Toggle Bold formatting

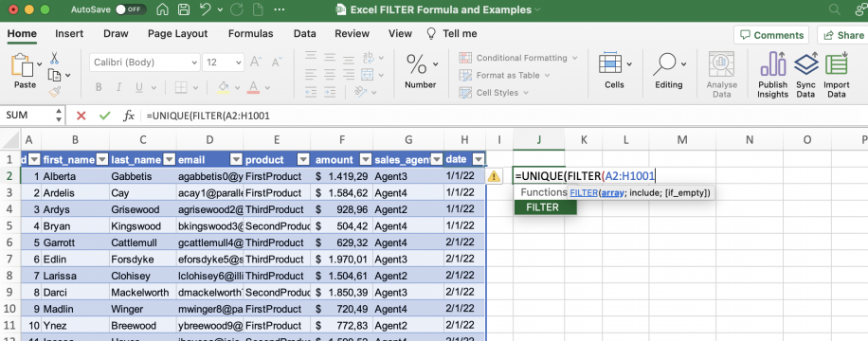[99, 87]
